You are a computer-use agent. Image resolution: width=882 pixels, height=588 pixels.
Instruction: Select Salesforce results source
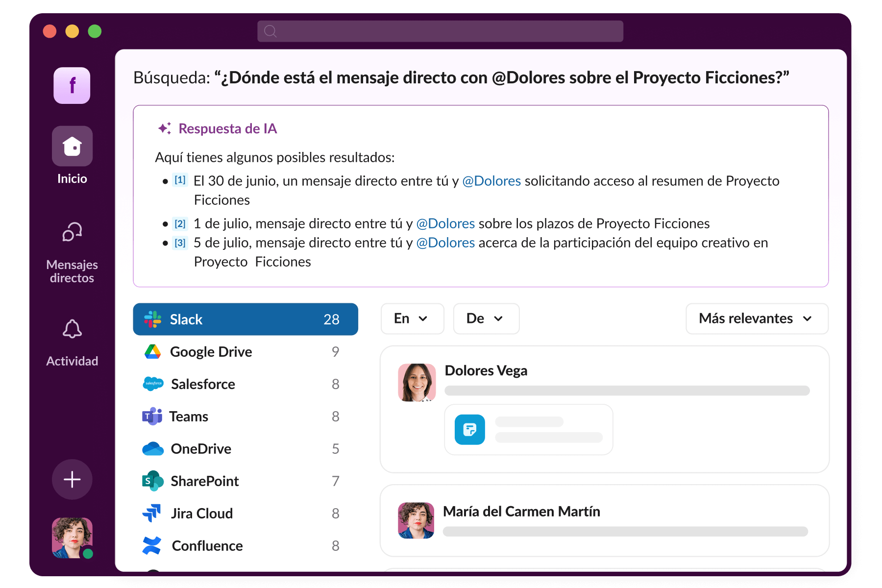coord(245,384)
